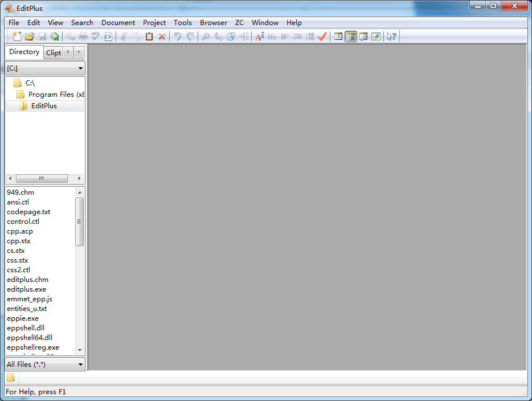
Task: Click the orange checkmark Settings icon
Action: pyautogui.click(x=322, y=36)
